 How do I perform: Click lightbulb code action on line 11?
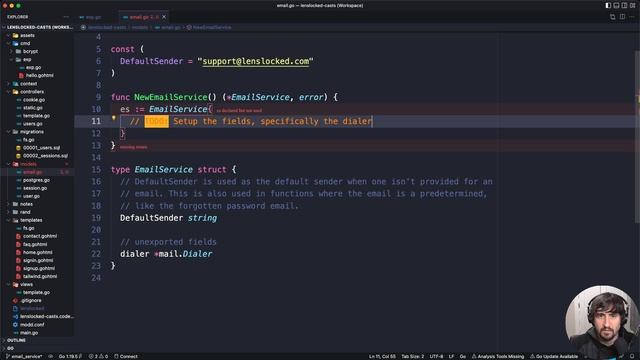(114, 118)
